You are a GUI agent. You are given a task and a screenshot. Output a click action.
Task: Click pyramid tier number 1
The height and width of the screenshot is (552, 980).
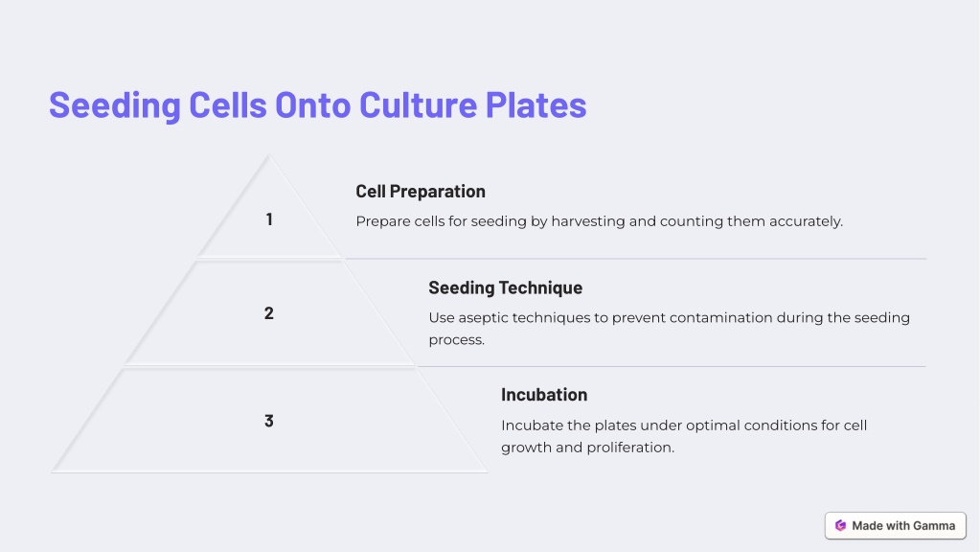point(269,219)
